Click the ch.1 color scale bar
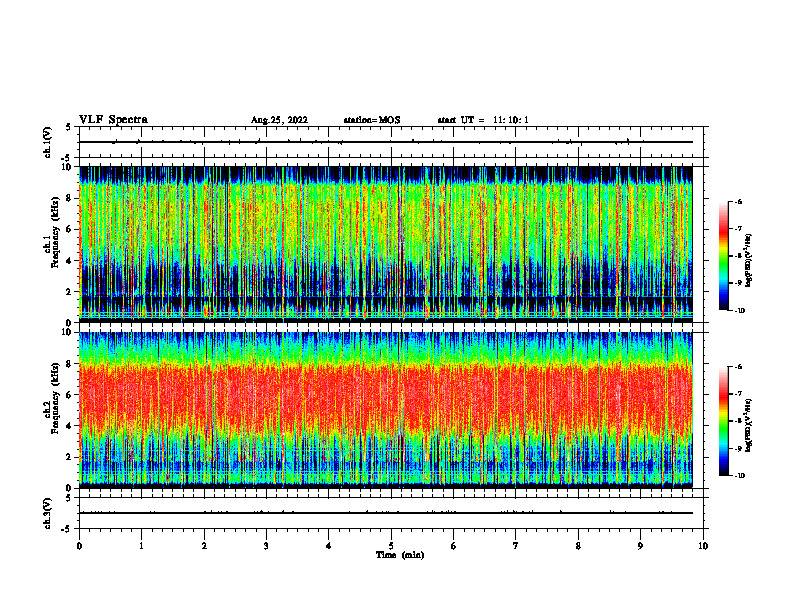Viewport: 792px width, 612px height. (x=724, y=256)
